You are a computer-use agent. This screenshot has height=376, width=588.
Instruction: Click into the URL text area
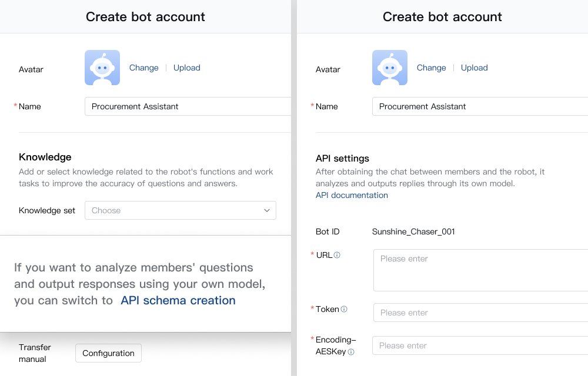click(x=479, y=270)
